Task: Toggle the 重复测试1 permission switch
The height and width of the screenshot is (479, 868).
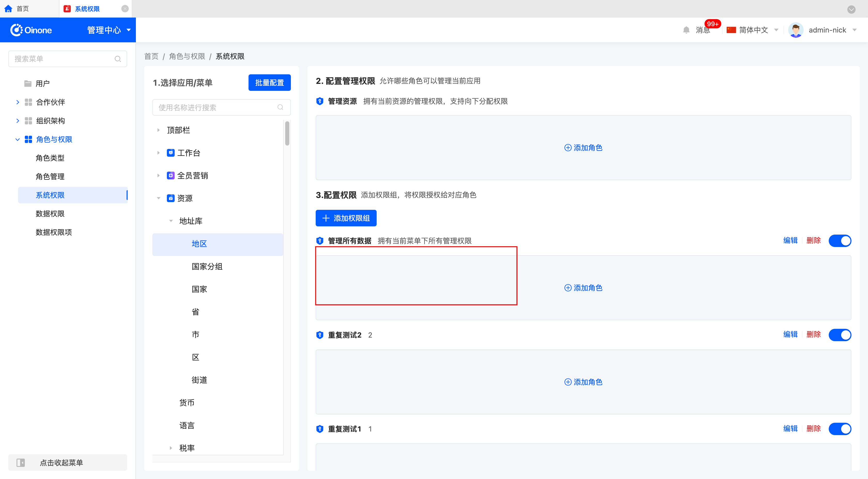Action: click(x=840, y=429)
